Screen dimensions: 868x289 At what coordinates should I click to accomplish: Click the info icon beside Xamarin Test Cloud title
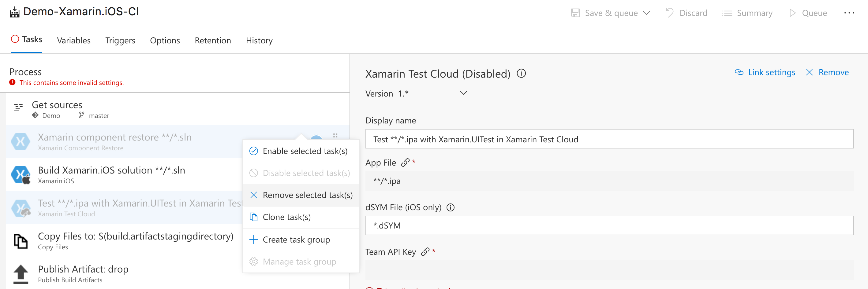point(521,73)
